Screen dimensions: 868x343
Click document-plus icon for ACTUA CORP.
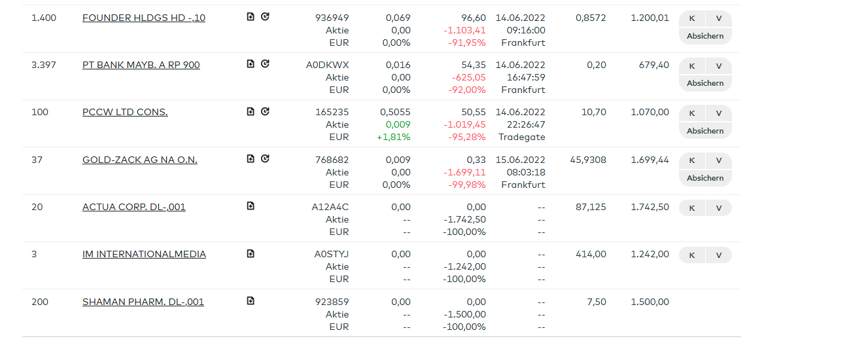[251, 206]
